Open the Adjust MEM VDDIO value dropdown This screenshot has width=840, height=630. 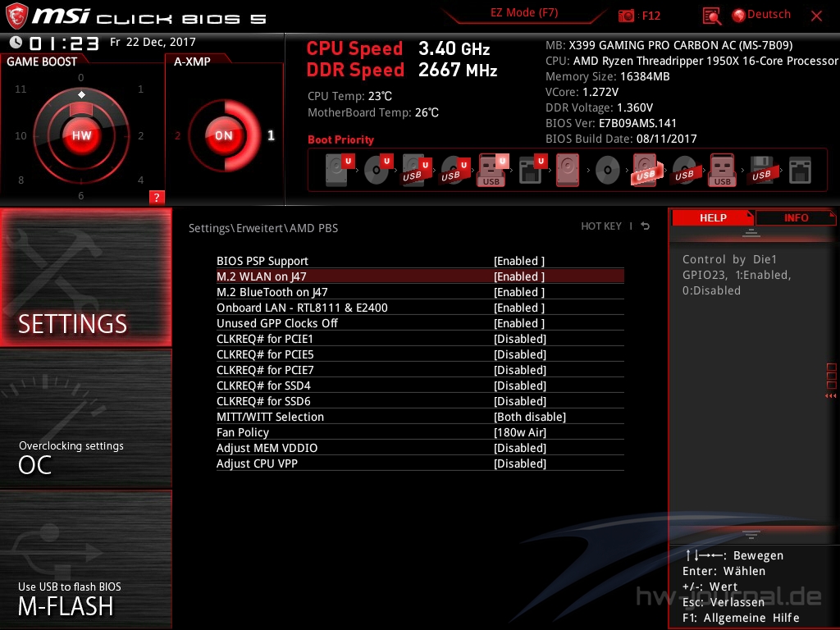pos(519,448)
